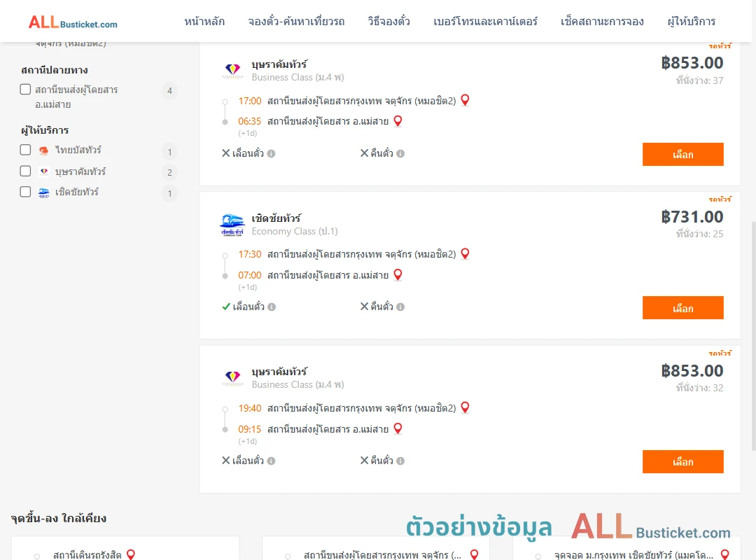Click map pin beside 19:40 Mo Chit 2 departure
The height and width of the screenshot is (560, 756).
(465, 407)
